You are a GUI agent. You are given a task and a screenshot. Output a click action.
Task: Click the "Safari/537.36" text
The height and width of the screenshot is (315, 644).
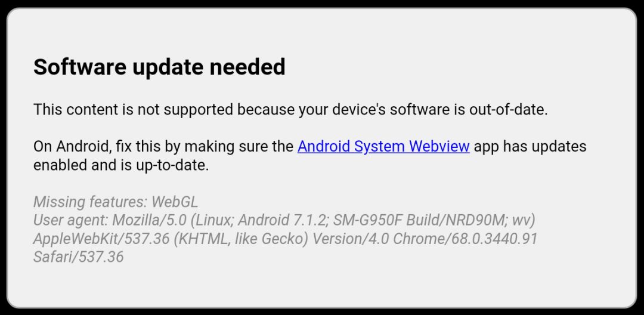coord(78,258)
